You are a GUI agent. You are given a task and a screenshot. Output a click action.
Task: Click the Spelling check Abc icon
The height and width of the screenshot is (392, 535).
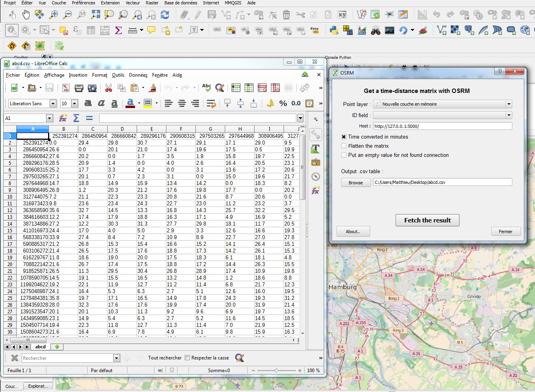206,88
